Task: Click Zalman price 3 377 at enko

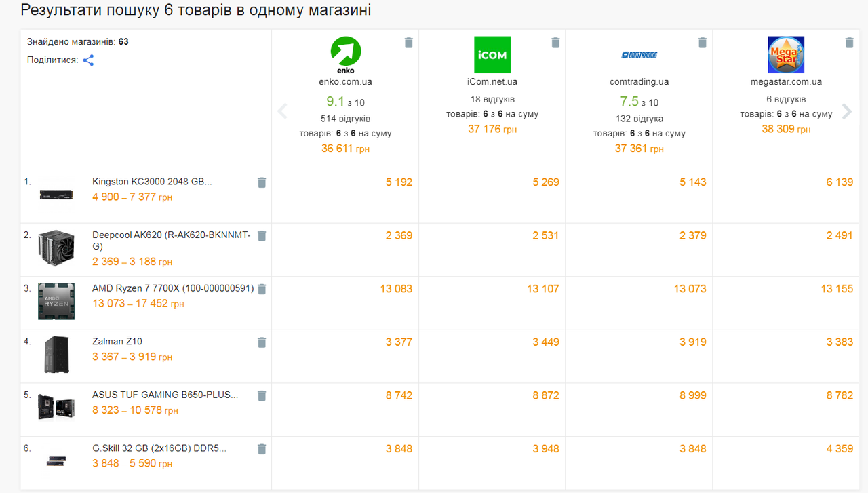Action: tap(399, 342)
